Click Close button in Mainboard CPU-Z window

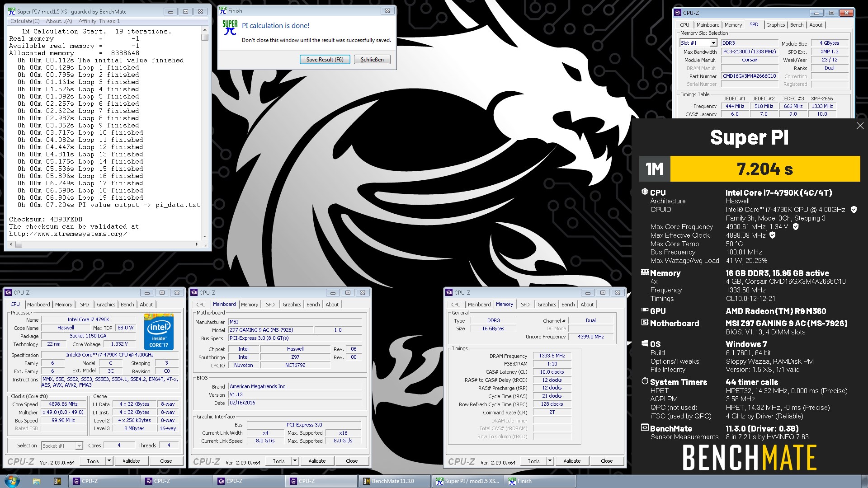click(x=352, y=461)
